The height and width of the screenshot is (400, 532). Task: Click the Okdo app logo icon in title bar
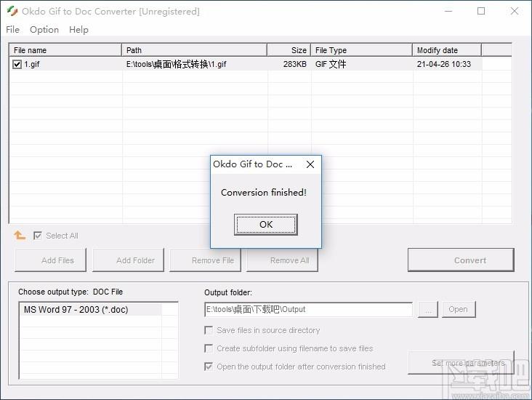(12, 11)
